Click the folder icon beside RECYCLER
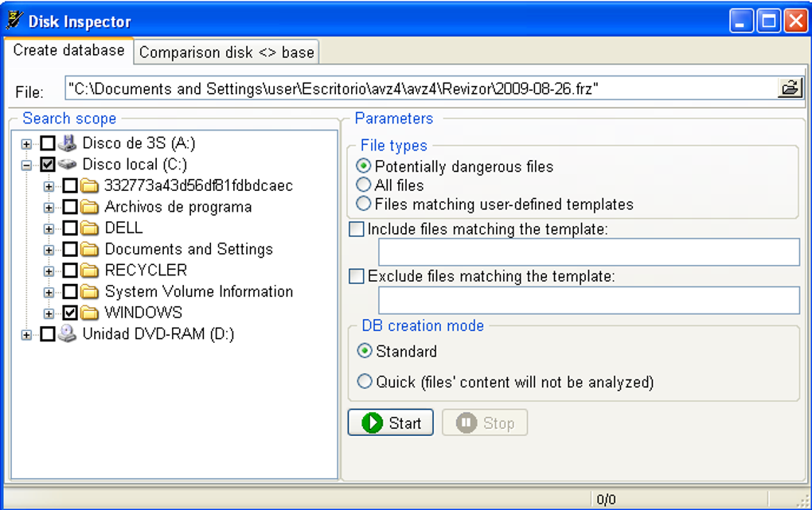 click(x=90, y=271)
